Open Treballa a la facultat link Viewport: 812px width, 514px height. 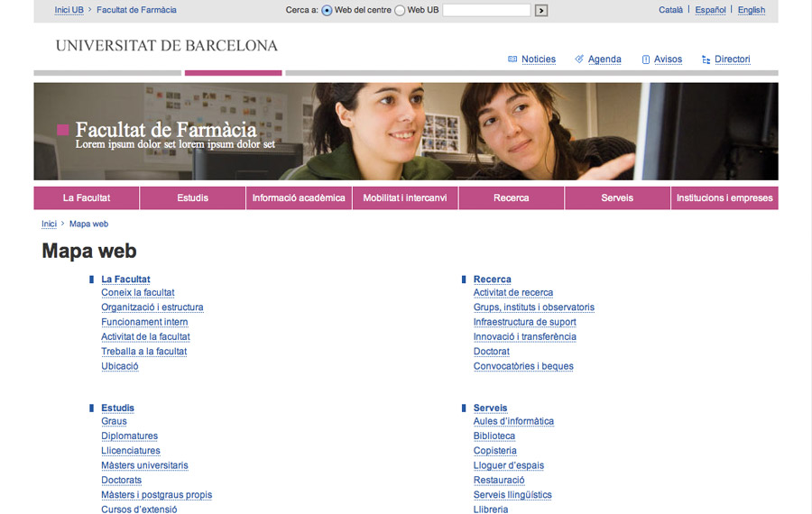144,352
